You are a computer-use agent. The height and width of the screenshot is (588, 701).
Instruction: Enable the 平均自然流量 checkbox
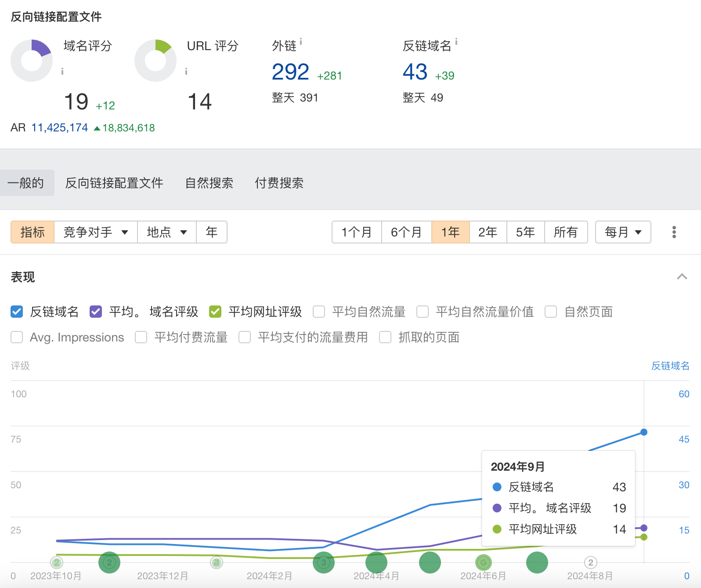(319, 312)
